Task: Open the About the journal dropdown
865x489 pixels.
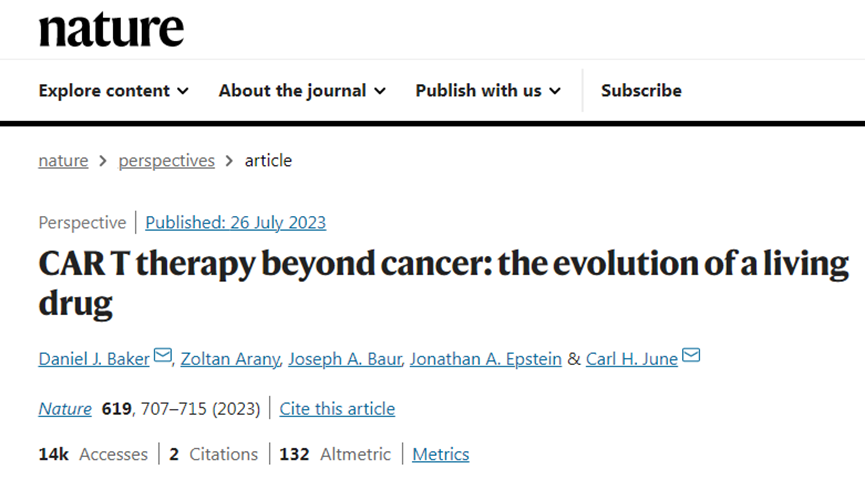Action: (x=302, y=91)
